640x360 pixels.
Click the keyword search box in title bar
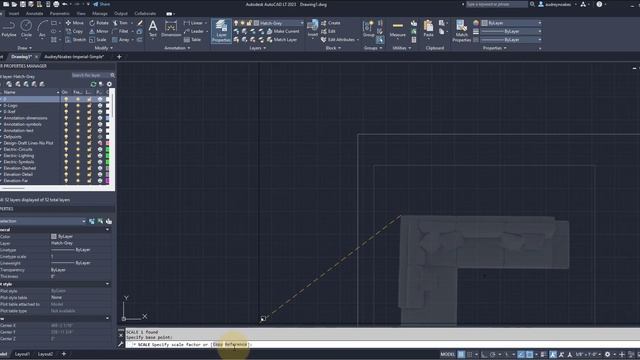[497, 4]
